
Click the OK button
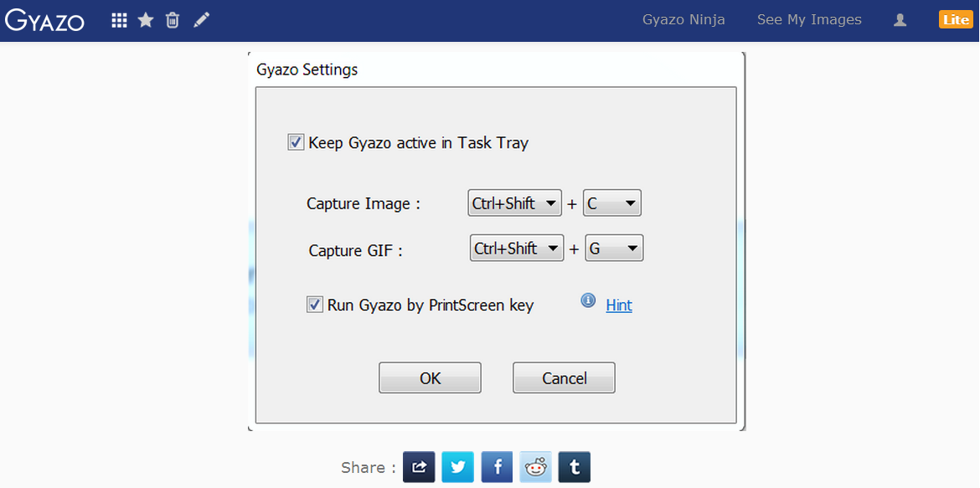(430, 378)
